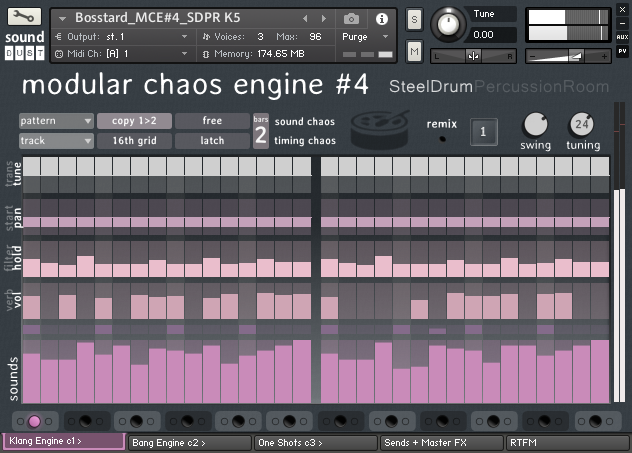Click the swing knob
Screen dimensions: 632x453
click(x=535, y=125)
